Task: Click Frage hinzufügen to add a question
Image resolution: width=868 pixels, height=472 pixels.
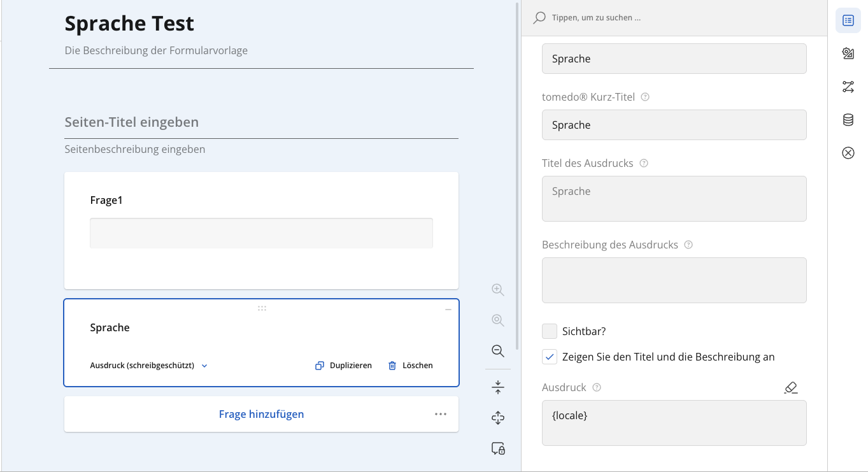Action: pyautogui.click(x=261, y=414)
